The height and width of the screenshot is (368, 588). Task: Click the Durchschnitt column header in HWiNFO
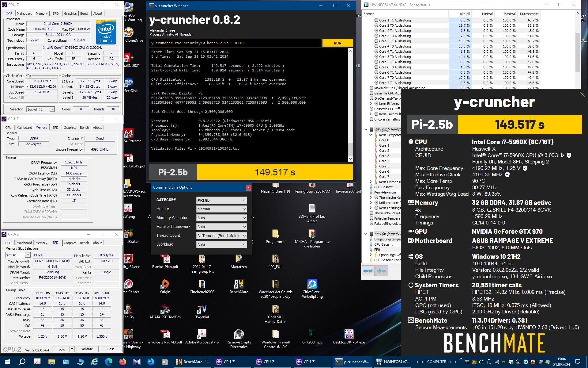(x=529, y=14)
